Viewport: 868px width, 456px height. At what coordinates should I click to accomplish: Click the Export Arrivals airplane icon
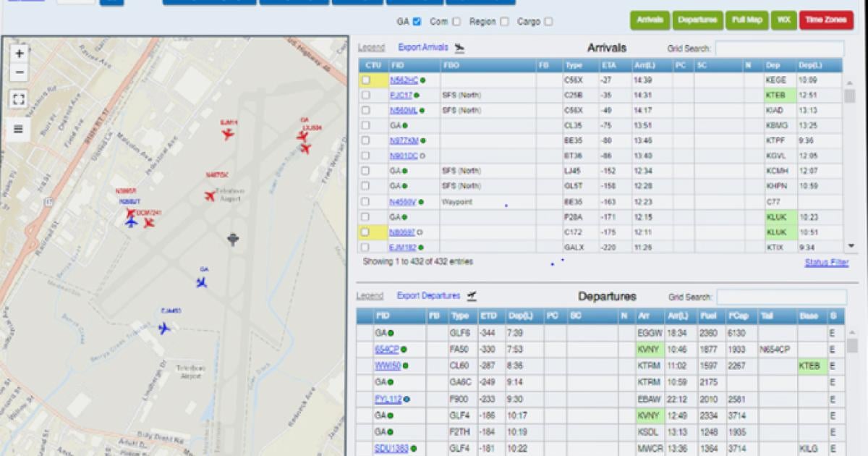tap(459, 48)
